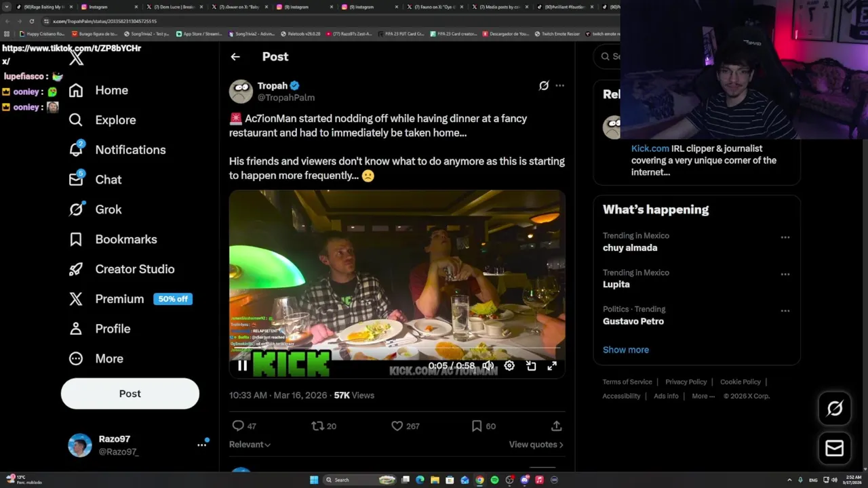Viewport: 868px width, 488px height.
Task: Open video settings gear
Action: click(x=509, y=366)
